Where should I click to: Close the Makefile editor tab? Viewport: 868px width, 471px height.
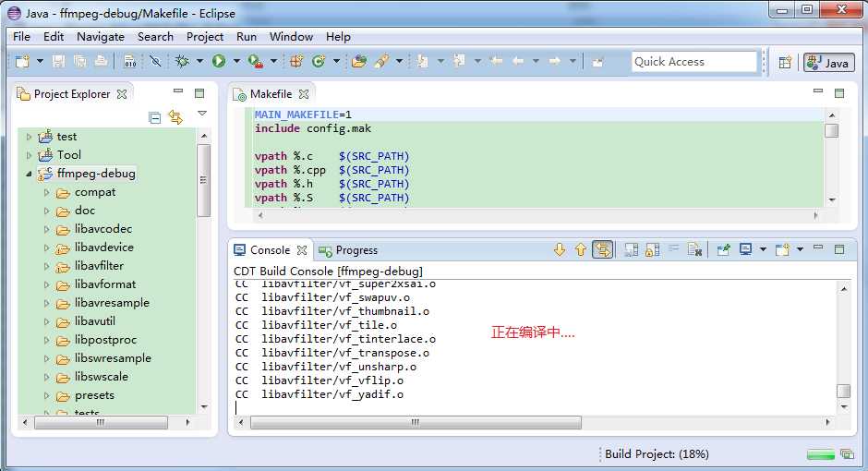[304, 94]
